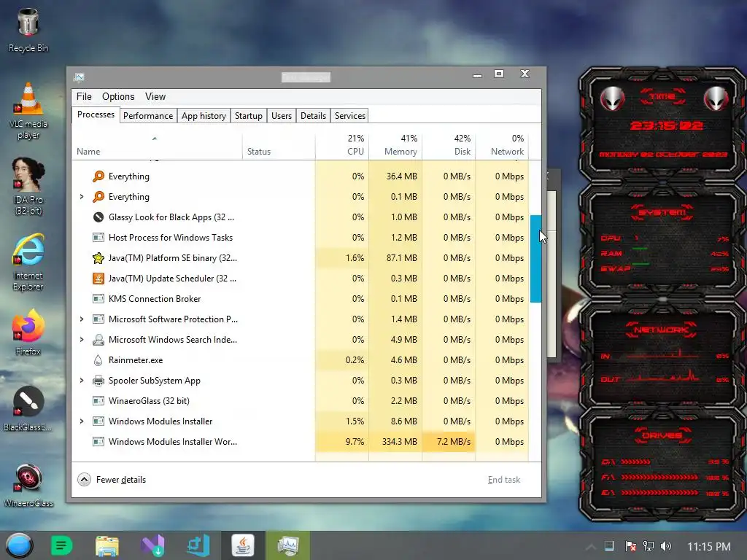The width and height of the screenshot is (747, 560).
Task: Click the taskbar clock showing 11:15 PM
Action: pos(709,547)
